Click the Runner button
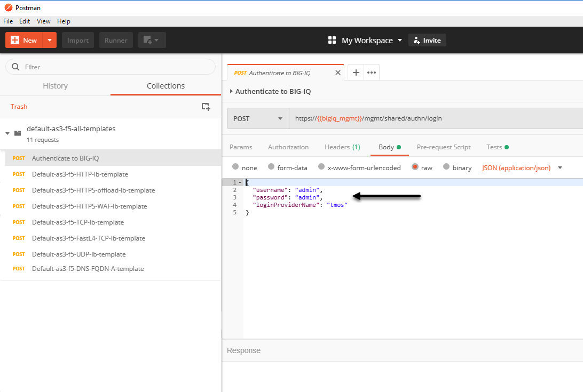Image resolution: width=583 pixels, height=392 pixels. pyautogui.click(x=116, y=40)
